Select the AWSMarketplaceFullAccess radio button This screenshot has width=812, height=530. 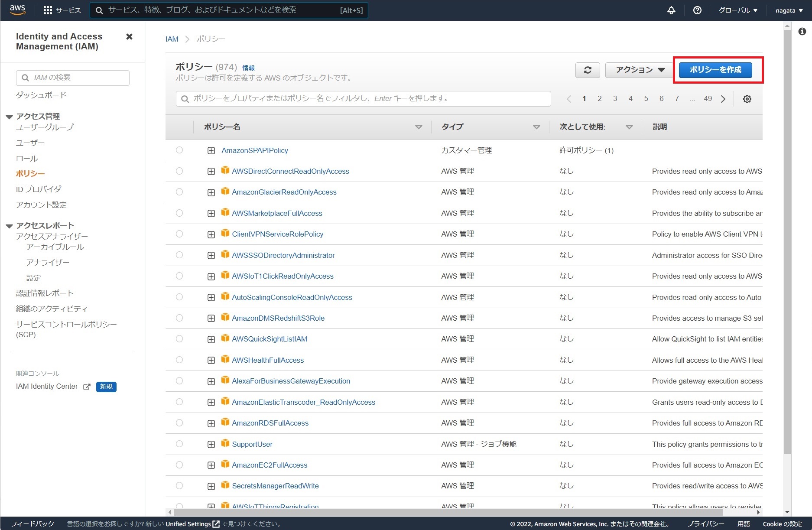coord(179,213)
